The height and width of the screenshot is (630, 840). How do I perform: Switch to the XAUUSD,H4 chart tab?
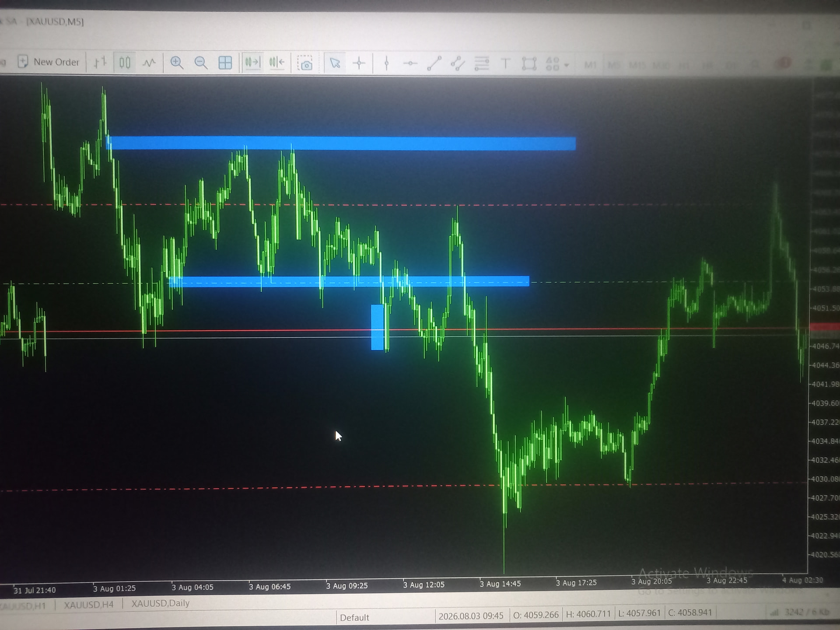click(x=88, y=605)
